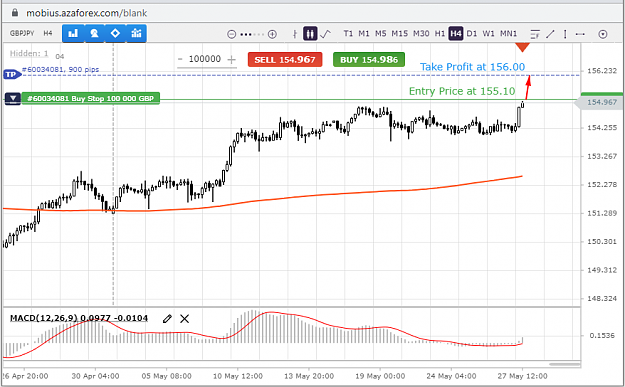Select the M1 timeframe

[364, 33]
